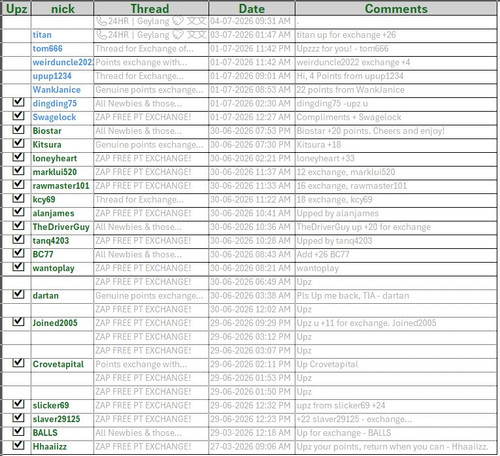
Task: Select the date cell 01-07-2026 11:42 PM
Action: (252, 49)
